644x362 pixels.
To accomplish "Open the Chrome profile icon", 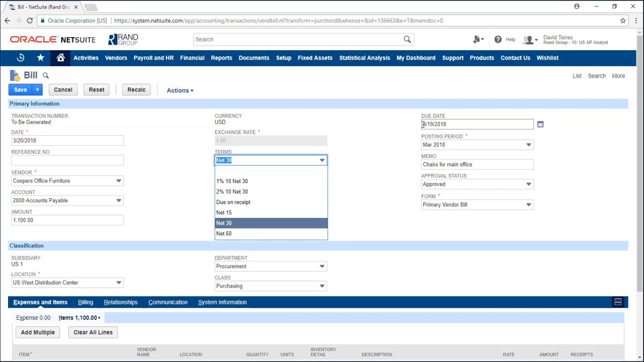I will point(577,7).
